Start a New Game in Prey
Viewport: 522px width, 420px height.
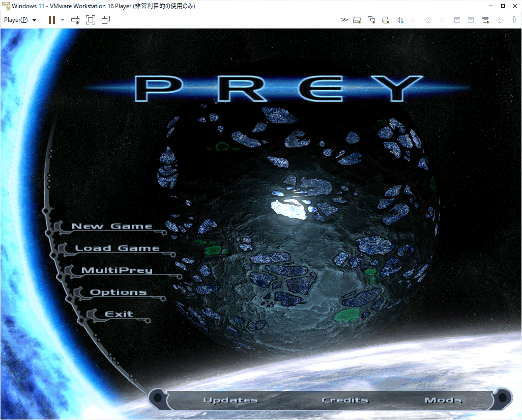[112, 226]
